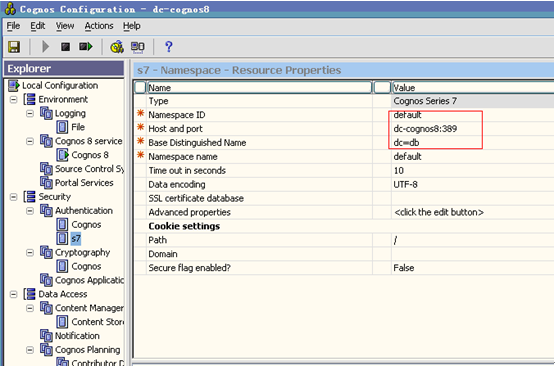
Task: Click 'Cognos Series 7' type value
Action: click(x=425, y=101)
